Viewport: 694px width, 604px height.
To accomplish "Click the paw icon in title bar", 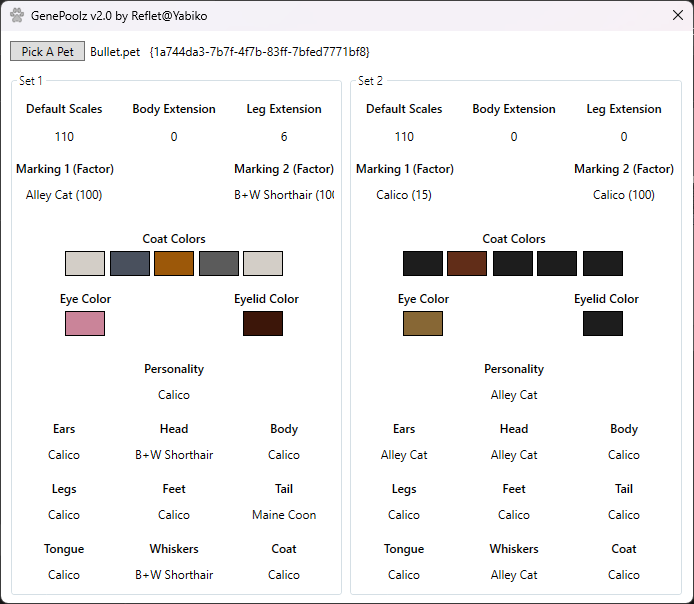I will [x=17, y=15].
